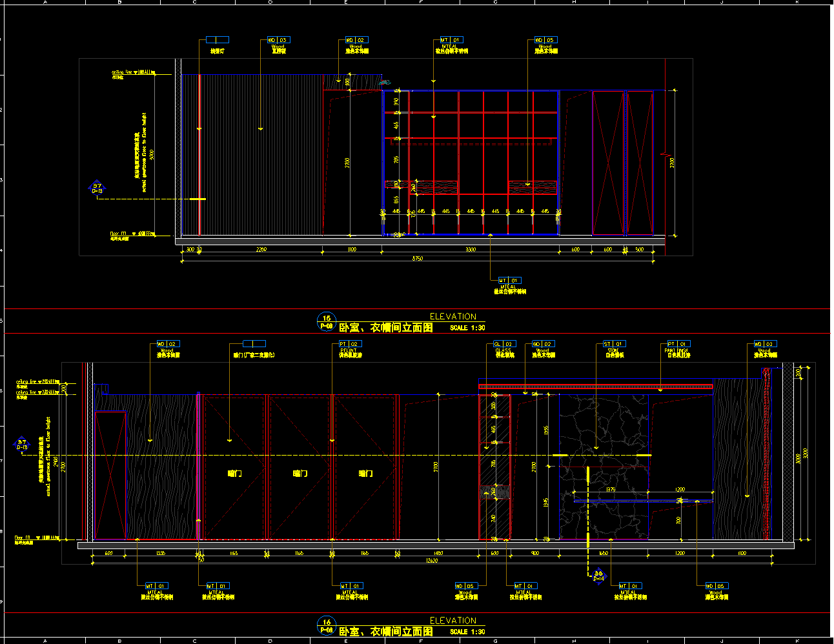
Task: Select the WD 03 material tag
Action: click(278, 40)
